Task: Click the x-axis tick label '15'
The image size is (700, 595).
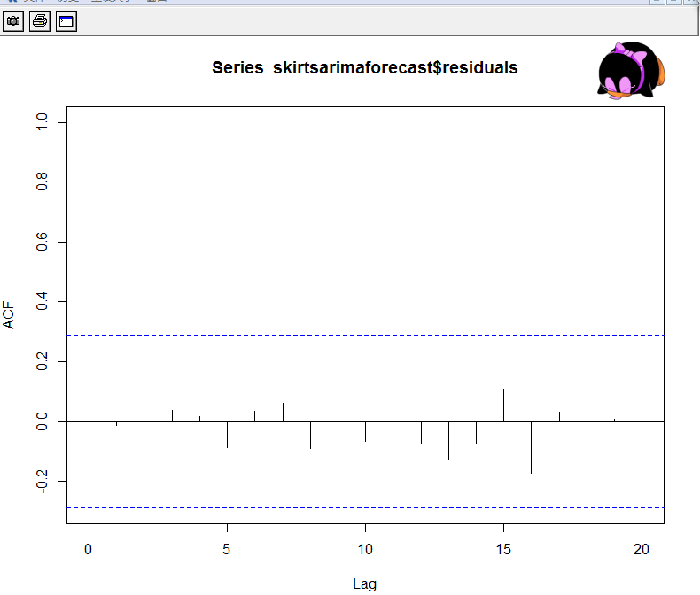Action: pos(503,549)
